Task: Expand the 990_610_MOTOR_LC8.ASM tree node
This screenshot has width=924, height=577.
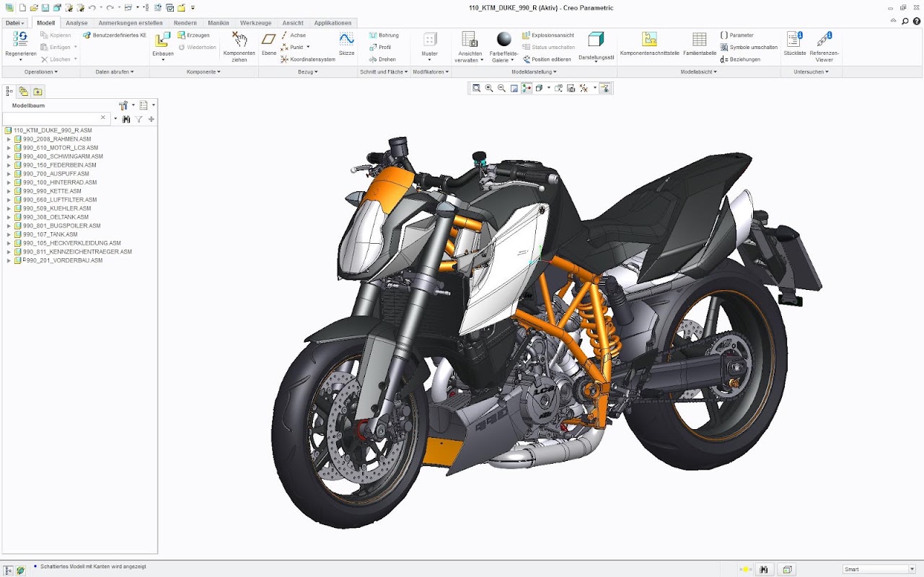Action: (9, 148)
